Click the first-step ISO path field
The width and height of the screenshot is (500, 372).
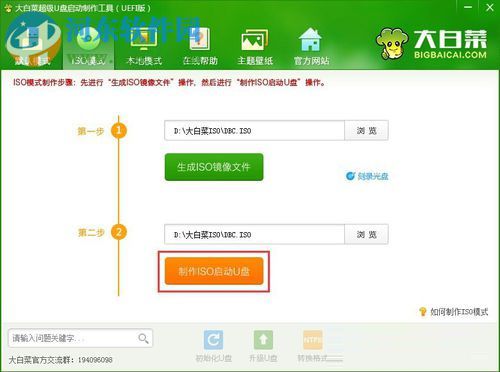(254, 131)
